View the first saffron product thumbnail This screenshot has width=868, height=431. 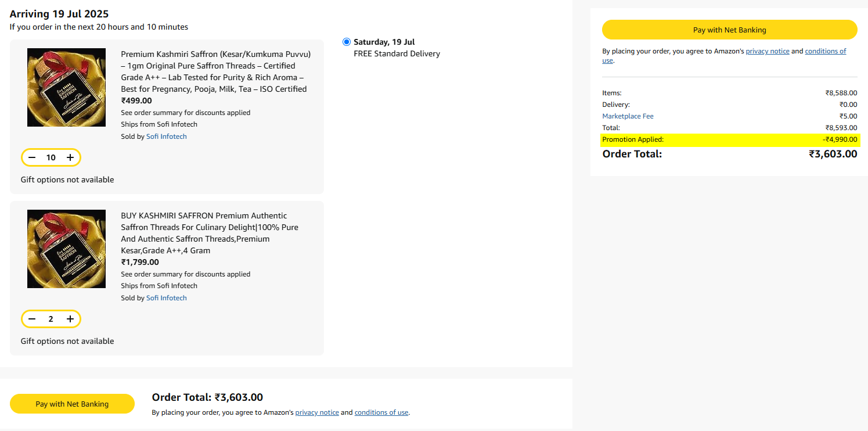click(66, 87)
